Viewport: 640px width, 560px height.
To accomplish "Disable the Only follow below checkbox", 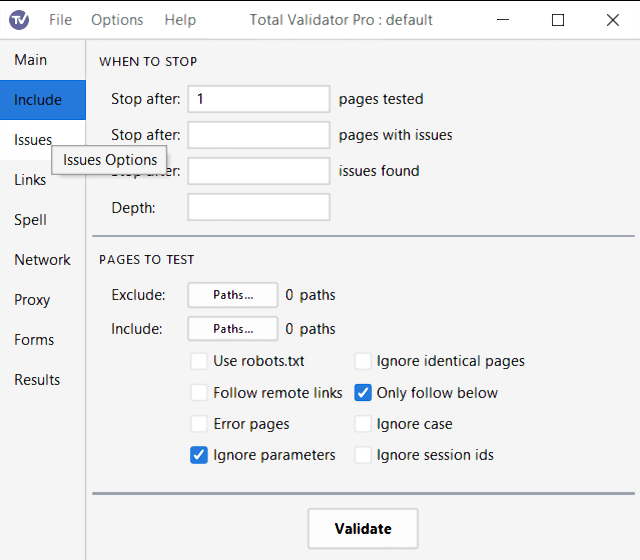I will 363,393.
